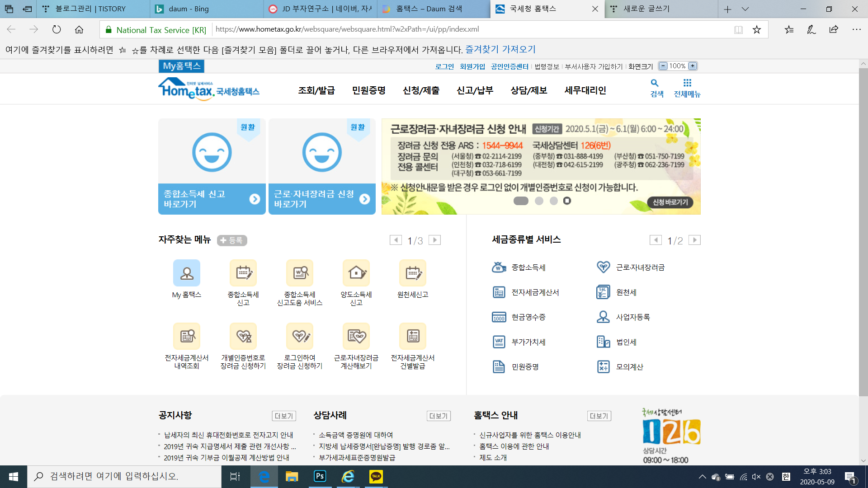This screenshot has width=868, height=488.
Task: Open the 개별인증번호로 장려금 신청하기 icon
Action: coord(243,336)
